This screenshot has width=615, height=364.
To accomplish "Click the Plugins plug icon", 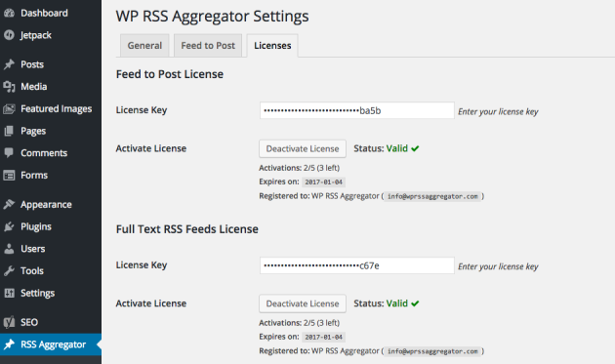I will coord(9,226).
